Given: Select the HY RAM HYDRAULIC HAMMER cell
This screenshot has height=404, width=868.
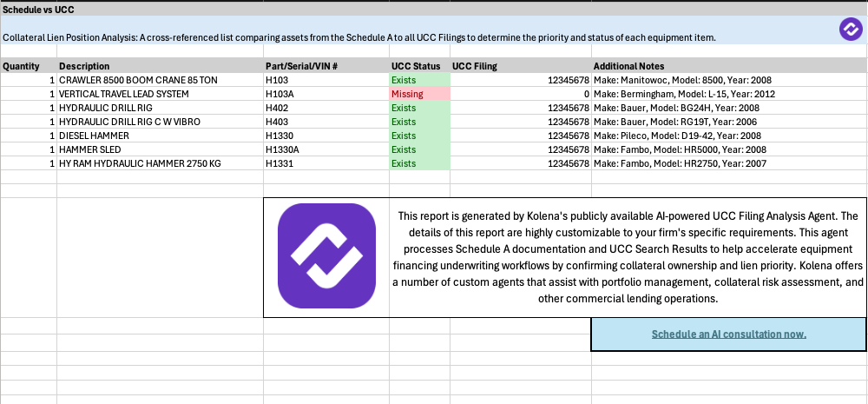Looking at the screenshot, I should click(140, 163).
